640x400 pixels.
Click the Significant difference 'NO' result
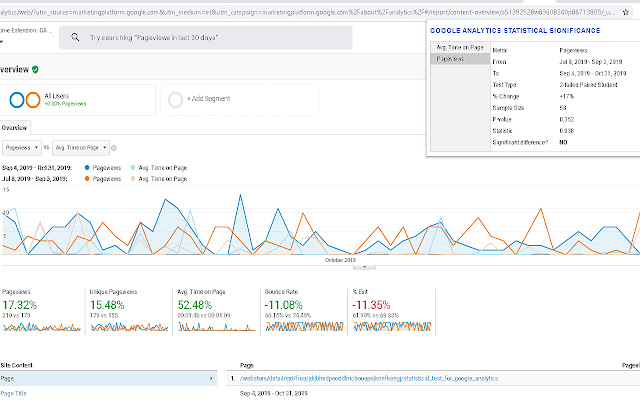pos(563,142)
